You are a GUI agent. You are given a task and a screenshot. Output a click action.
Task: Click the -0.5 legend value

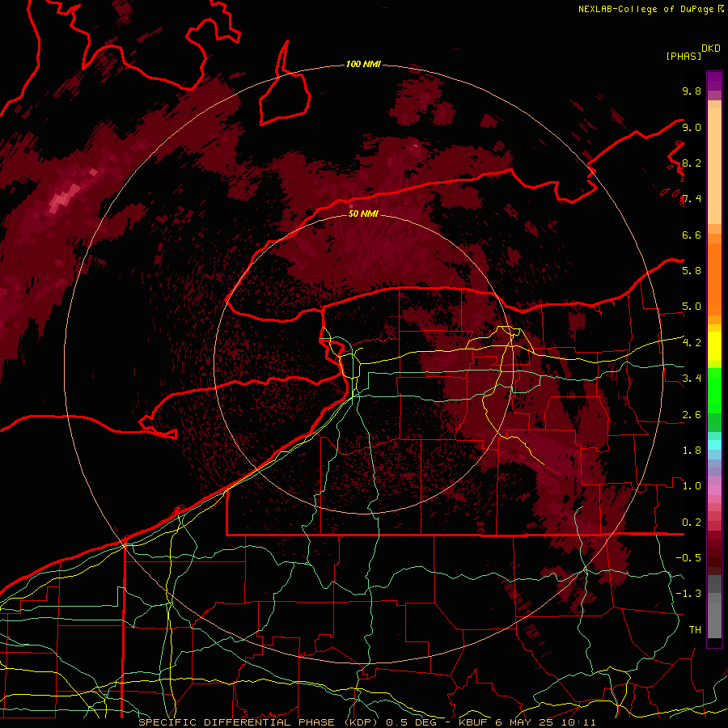coord(688,558)
